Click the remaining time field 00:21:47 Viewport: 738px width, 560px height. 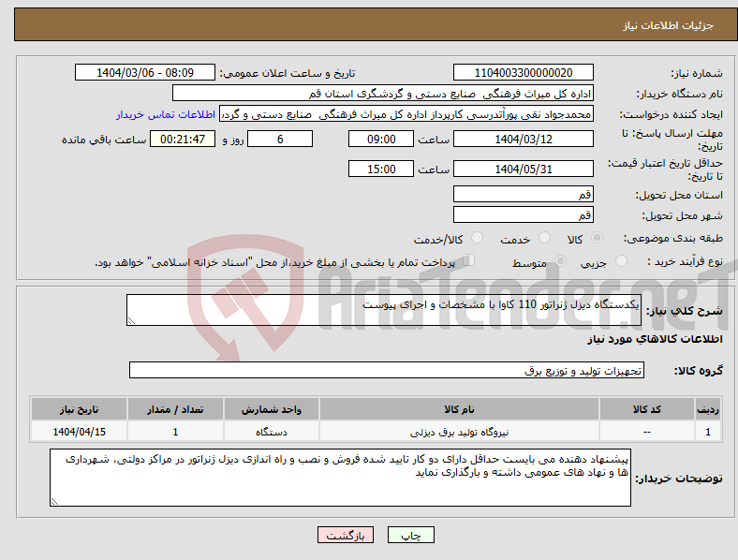coord(183,139)
